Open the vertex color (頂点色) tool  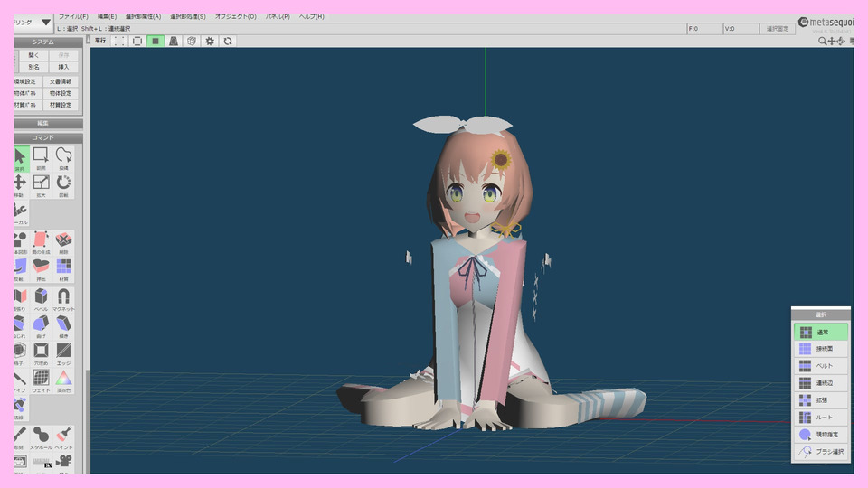63,380
